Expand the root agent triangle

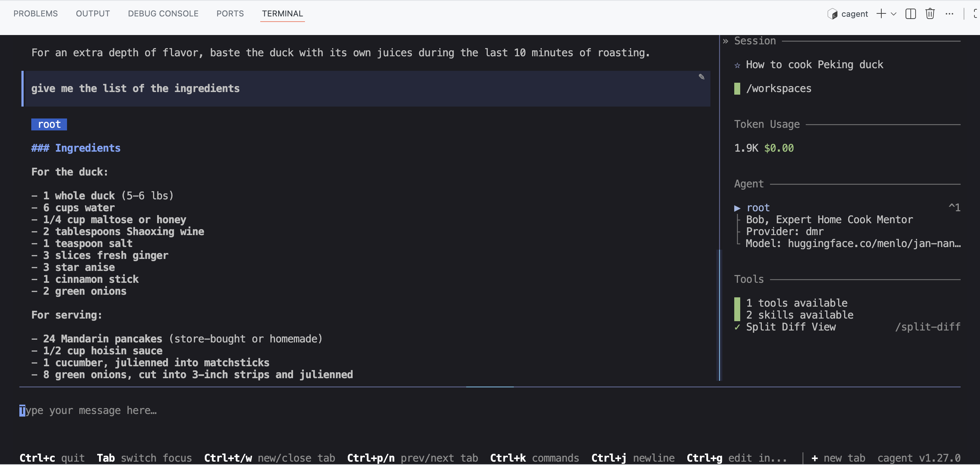coord(737,208)
